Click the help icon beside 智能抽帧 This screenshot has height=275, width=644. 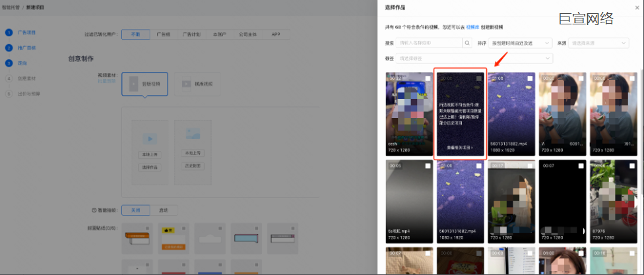94,210
